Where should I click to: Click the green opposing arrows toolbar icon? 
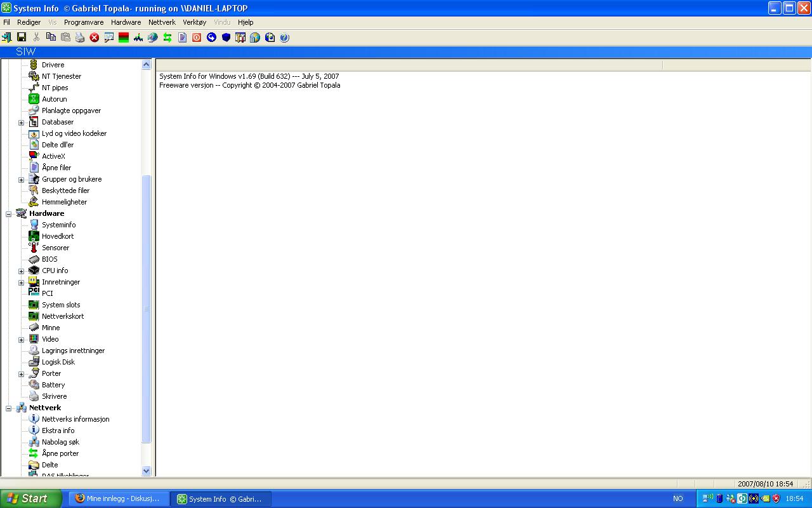point(167,37)
